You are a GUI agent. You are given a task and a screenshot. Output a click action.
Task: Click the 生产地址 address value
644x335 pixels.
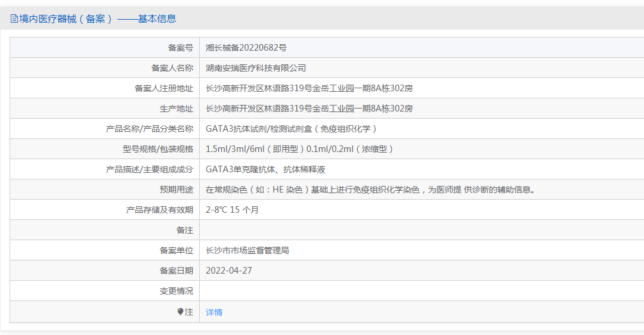[x=309, y=109]
